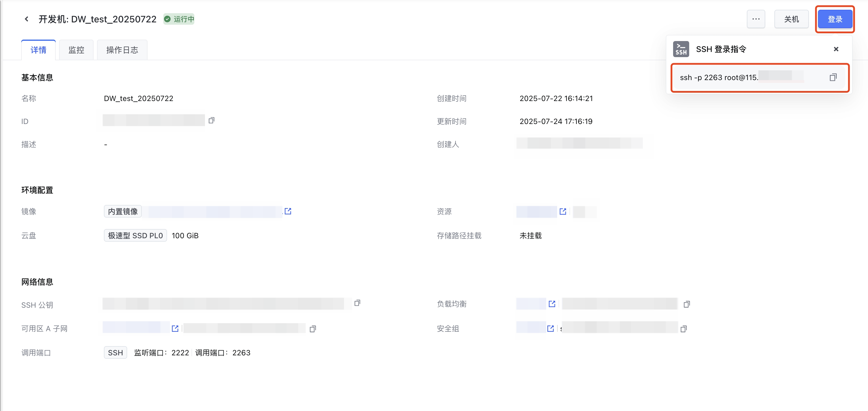Viewport: 868px width, 411px height.
Task: Copy the 负载均衡 value
Action: pyautogui.click(x=686, y=304)
